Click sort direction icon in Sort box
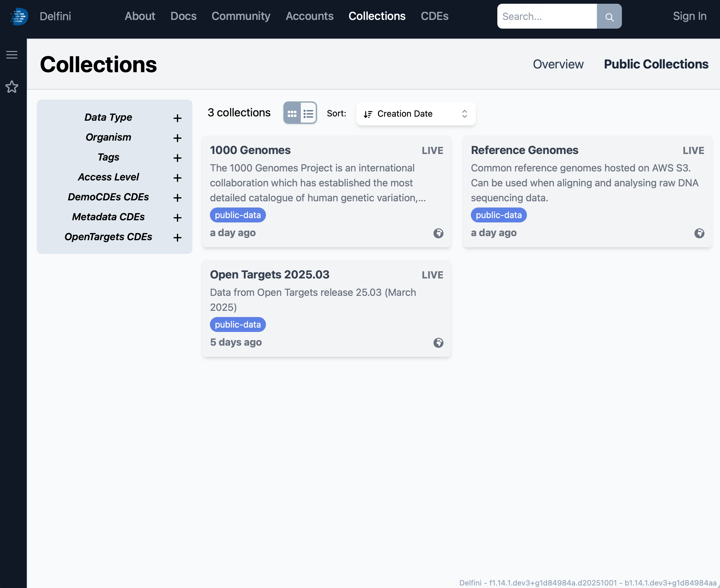 click(368, 114)
